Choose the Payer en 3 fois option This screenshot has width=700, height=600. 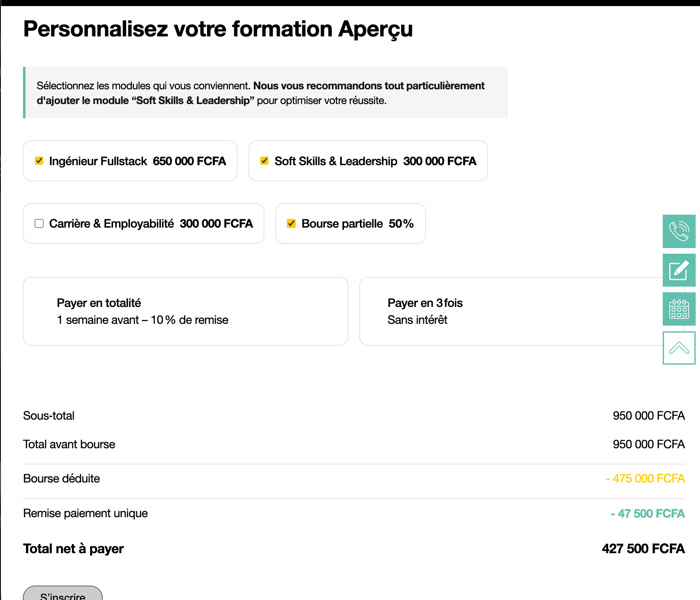[511, 311]
